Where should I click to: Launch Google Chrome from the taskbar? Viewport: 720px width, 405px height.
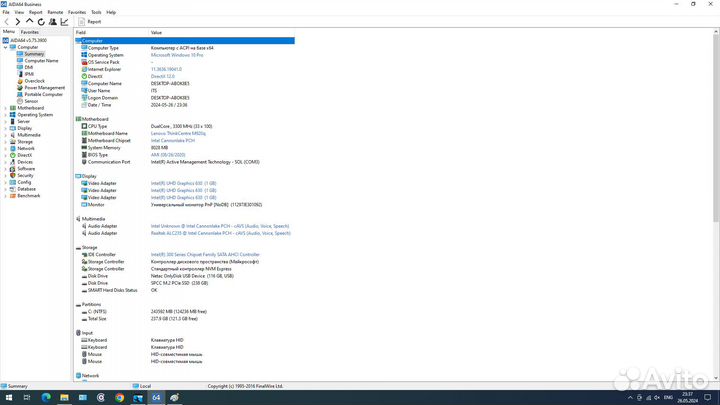(x=119, y=398)
